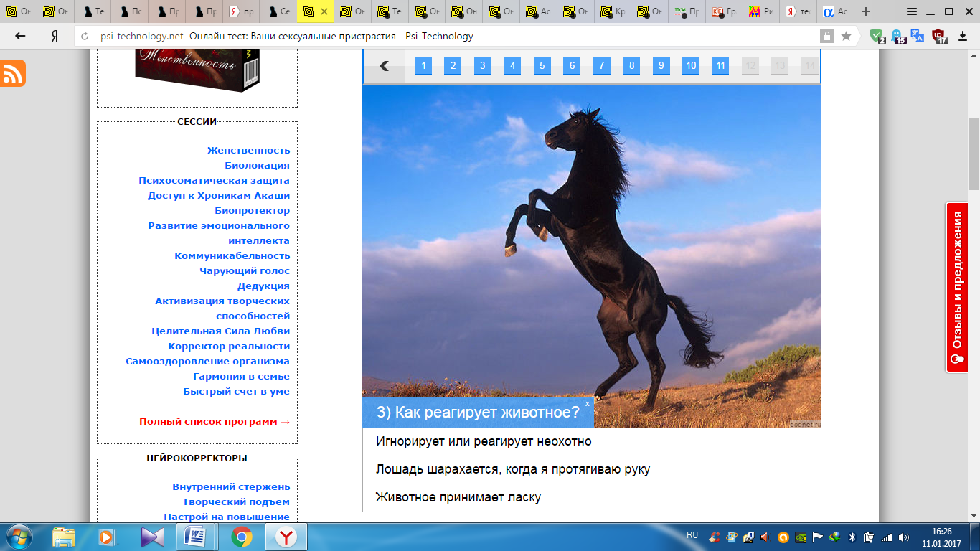Go to previous questions with left chevron
This screenshot has height=551, width=980.
385,66
